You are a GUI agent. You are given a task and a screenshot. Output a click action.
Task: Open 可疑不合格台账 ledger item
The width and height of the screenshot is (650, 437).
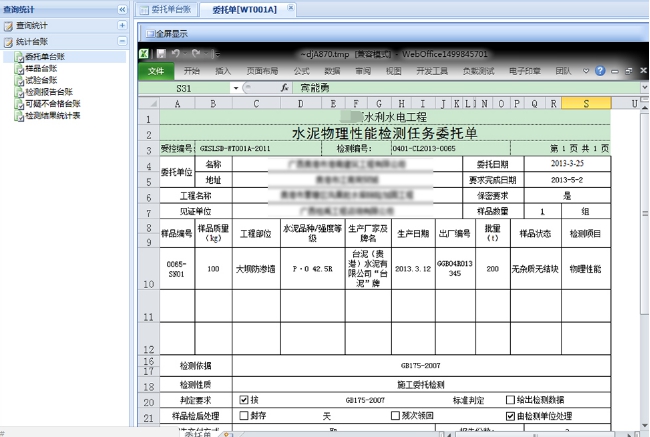pyautogui.click(x=52, y=104)
